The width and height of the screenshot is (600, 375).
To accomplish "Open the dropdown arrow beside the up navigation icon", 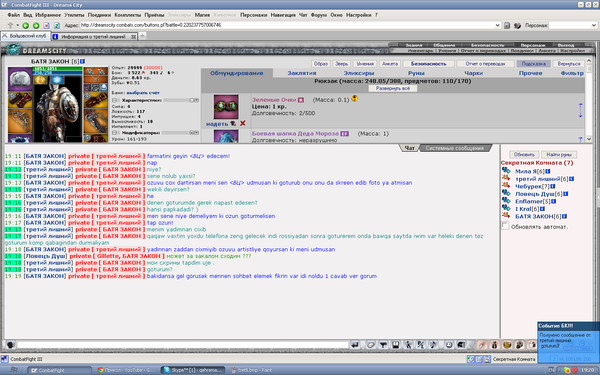I will [x=17, y=26].
